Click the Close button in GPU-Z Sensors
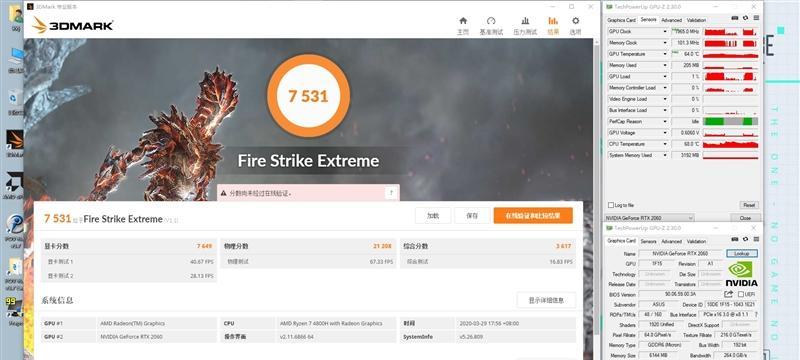Viewport: 800px width, 360px height. click(x=745, y=218)
